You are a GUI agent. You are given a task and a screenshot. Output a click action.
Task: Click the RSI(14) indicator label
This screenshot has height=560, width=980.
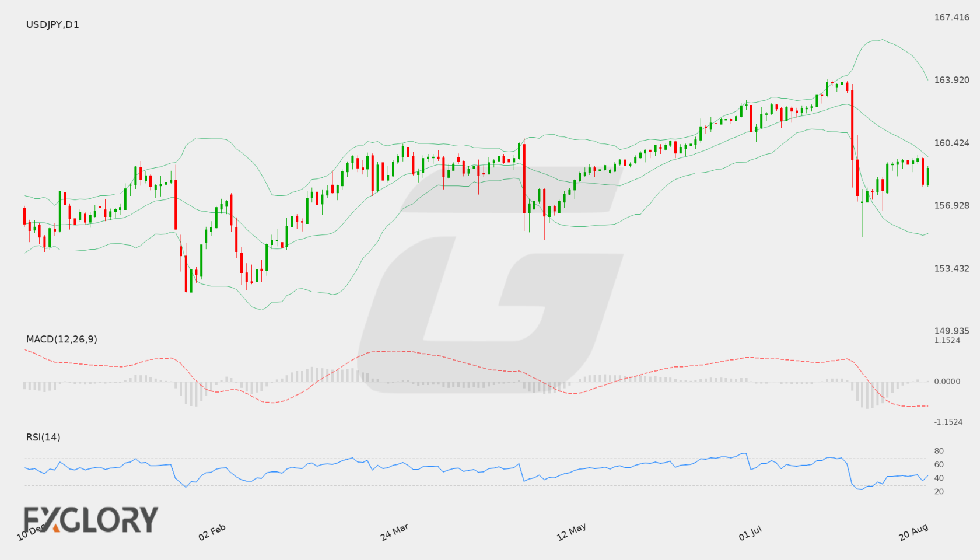click(x=43, y=437)
